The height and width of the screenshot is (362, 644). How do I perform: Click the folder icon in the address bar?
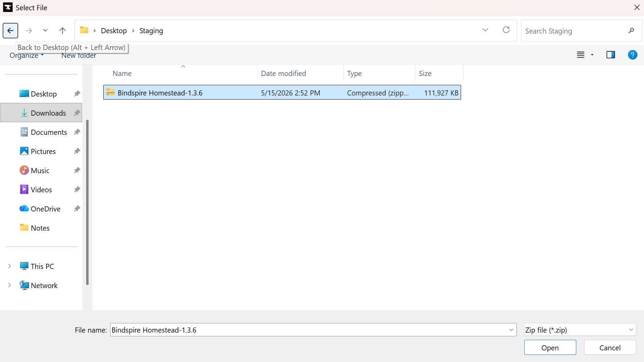[84, 30]
